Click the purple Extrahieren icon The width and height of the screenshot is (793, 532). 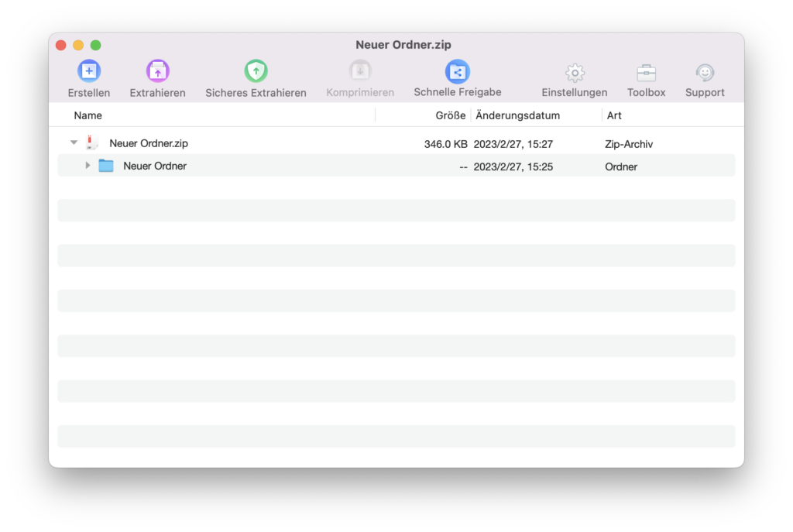158,72
